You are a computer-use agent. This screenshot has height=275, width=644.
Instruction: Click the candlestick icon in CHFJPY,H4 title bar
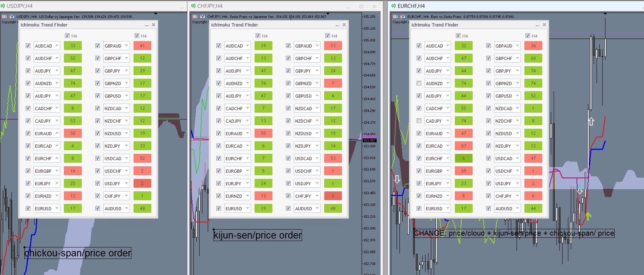coord(193,6)
